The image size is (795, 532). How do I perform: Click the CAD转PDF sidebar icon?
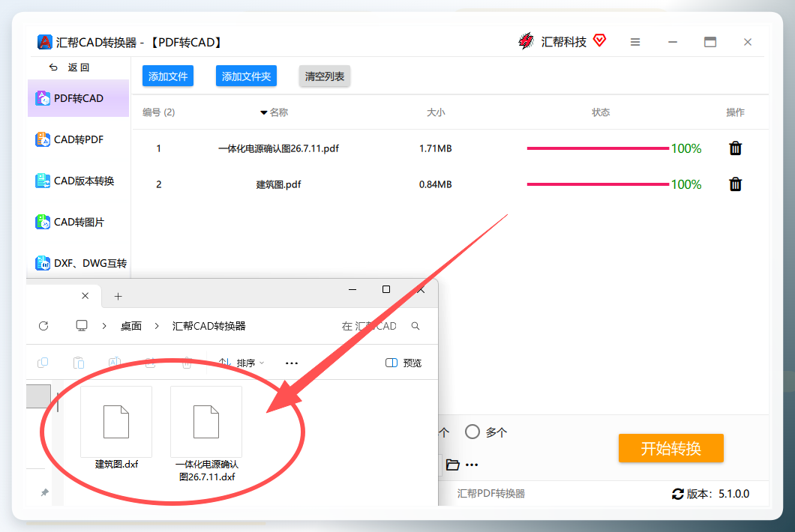[43, 139]
